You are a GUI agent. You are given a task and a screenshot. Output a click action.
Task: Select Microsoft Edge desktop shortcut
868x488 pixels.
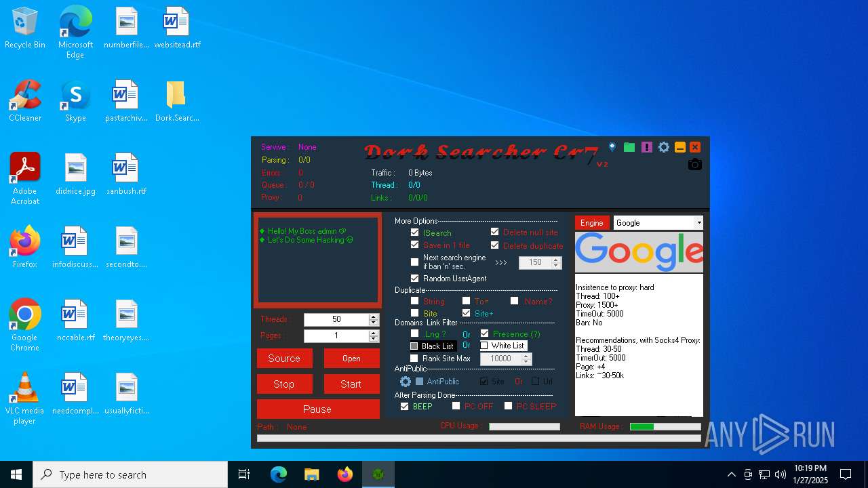pyautogui.click(x=75, y=33)
